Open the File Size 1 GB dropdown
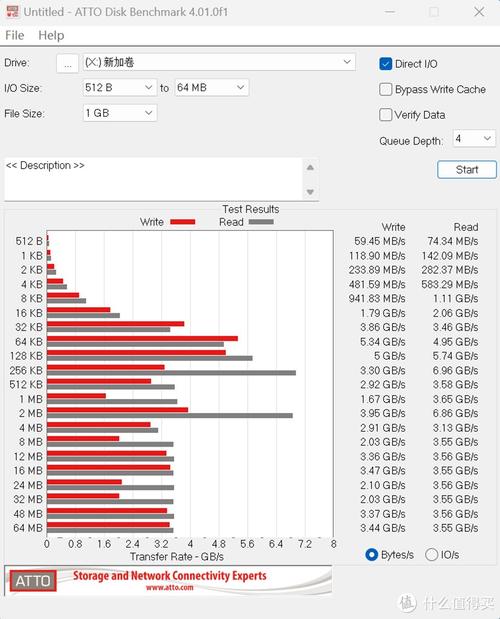Image resolution: width=500 pixels, height=619 pixels. (120, 113)
